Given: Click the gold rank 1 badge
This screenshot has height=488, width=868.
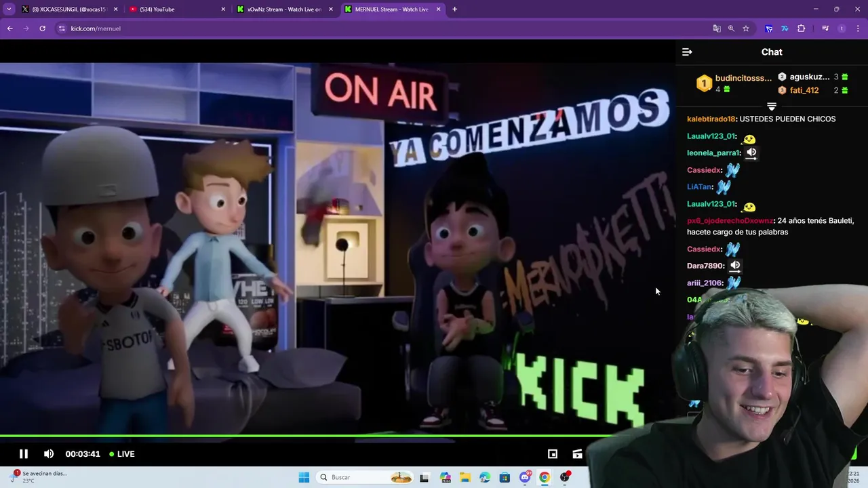Looking at the screenshot, I should [704, 83].
